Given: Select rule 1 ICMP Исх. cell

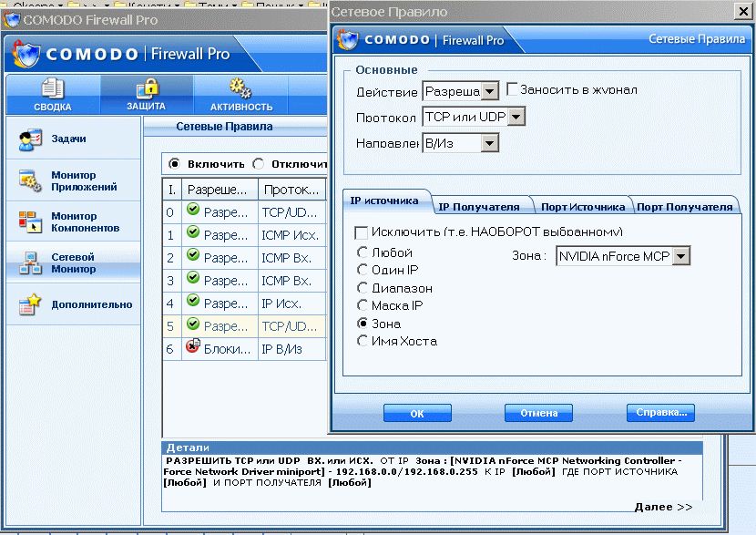Looking at the screenshot, I should (292, 235).
